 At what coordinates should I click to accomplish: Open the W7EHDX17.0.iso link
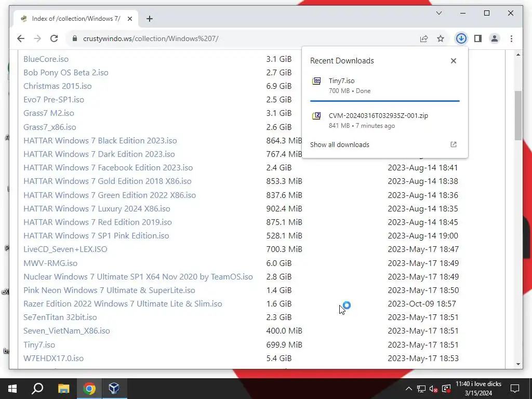click(54, 358)
